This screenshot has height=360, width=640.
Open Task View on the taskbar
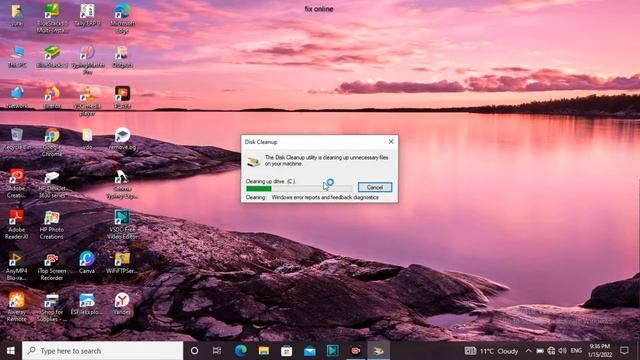point(217,351)
